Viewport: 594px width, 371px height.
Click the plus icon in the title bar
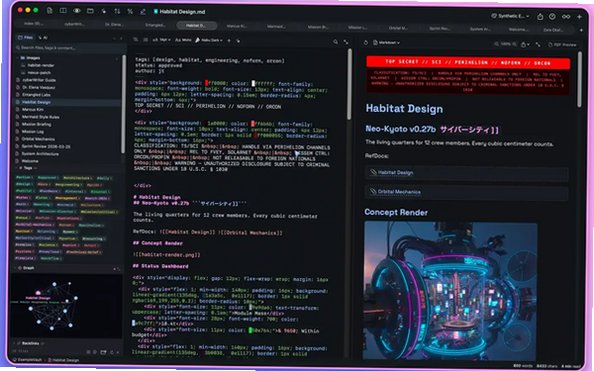579,17
